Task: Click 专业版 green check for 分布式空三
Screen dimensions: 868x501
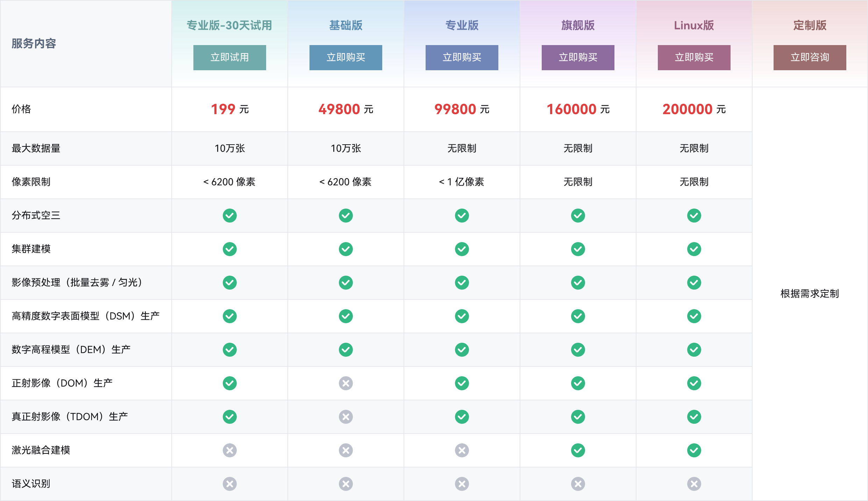Action: (x=462, y=216)
